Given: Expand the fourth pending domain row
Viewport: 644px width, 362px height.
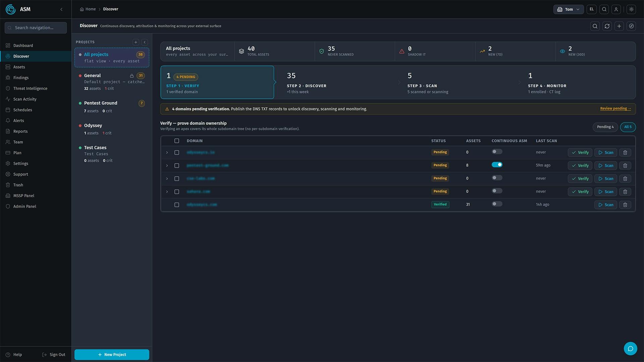Looking at the screenshot, I should [x=167, y=192].
